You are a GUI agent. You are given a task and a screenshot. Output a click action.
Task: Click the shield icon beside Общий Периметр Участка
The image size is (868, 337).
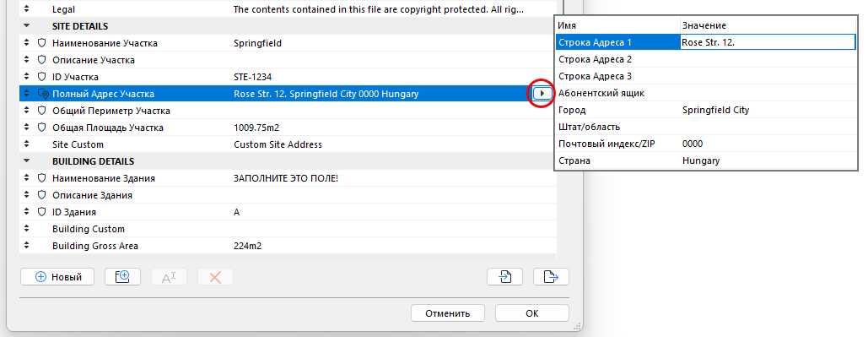tap(41, 111)
